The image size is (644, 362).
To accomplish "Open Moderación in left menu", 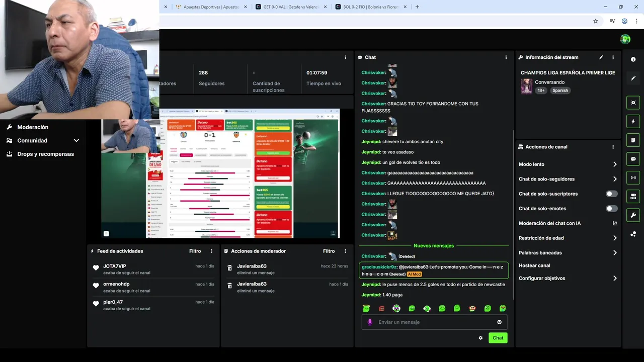I will pyautogui.click(x=33, y=127).
